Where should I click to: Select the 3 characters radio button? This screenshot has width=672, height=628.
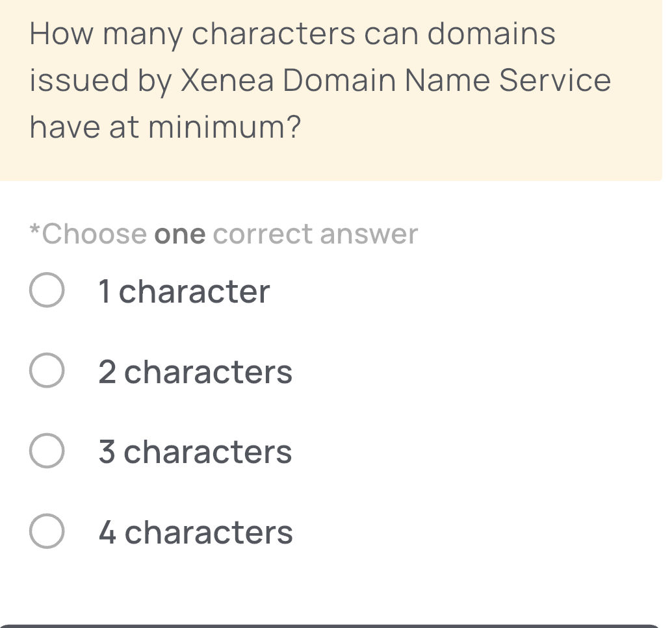(45, 452)
